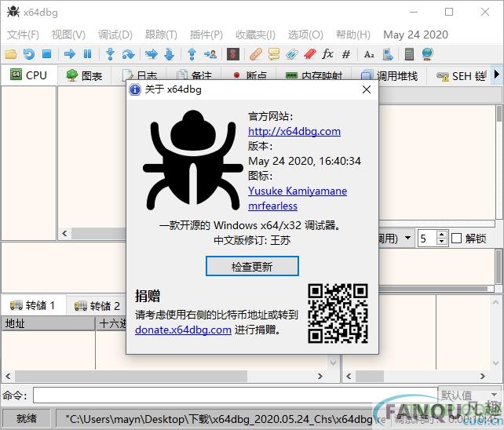Click the Execute till return icon
Viewport: 504px width, 430px height.
[x=192, y=54]
